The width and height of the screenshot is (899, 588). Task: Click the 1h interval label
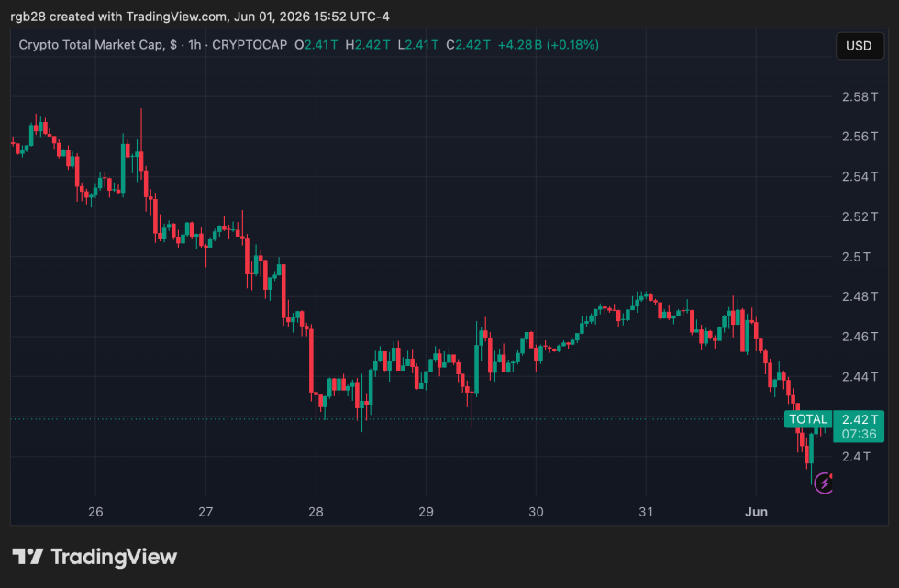pos(194,45)
